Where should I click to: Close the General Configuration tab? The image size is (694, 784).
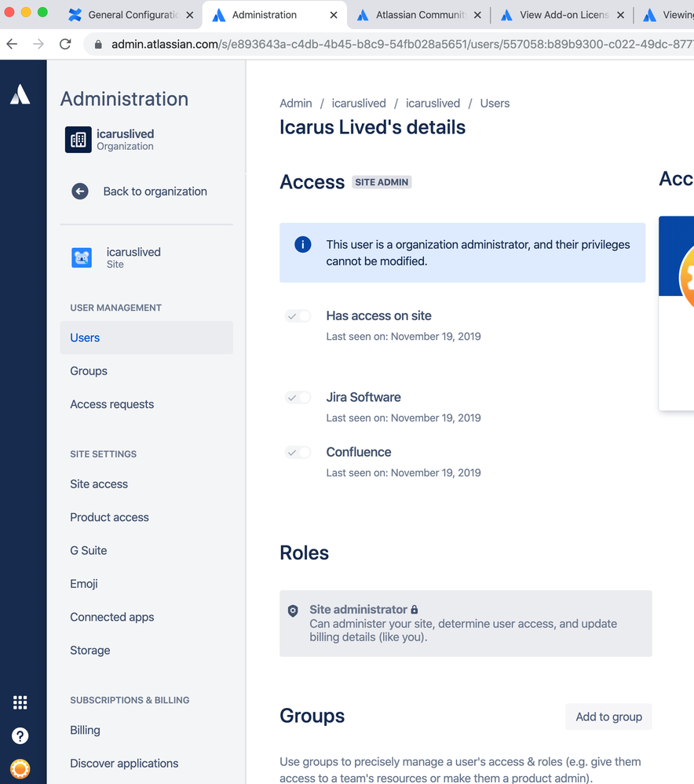pos(190,15)
